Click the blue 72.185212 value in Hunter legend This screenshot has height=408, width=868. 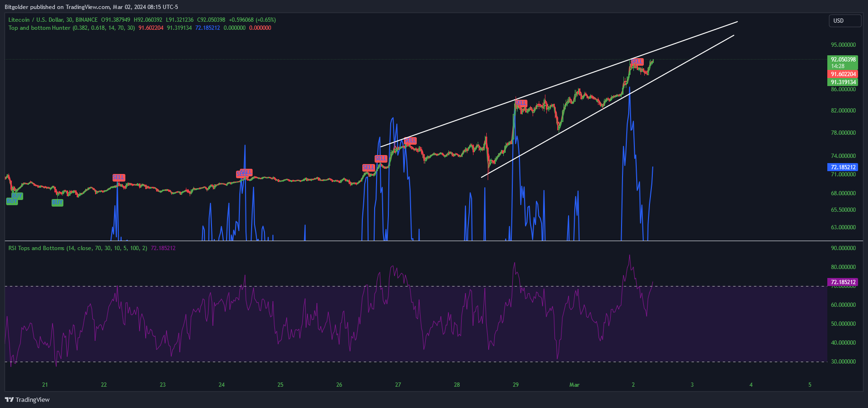pyautogui.click(x=208, y=28)
